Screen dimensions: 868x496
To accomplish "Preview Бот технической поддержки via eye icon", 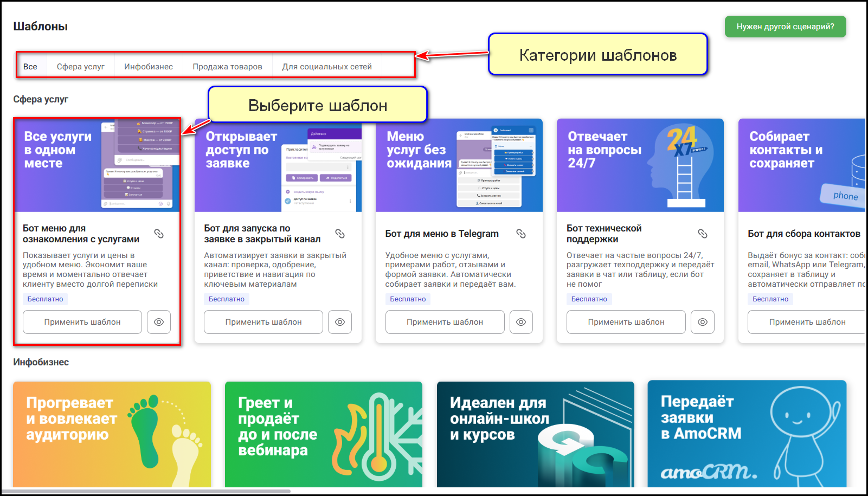I will click(702, 322).
